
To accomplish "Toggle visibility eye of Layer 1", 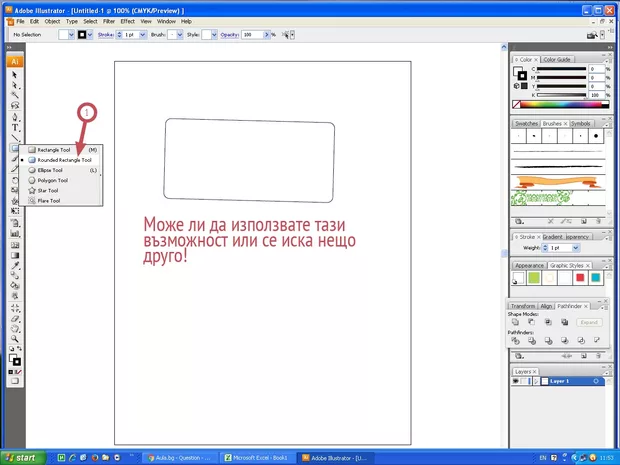I will point(517,381).
